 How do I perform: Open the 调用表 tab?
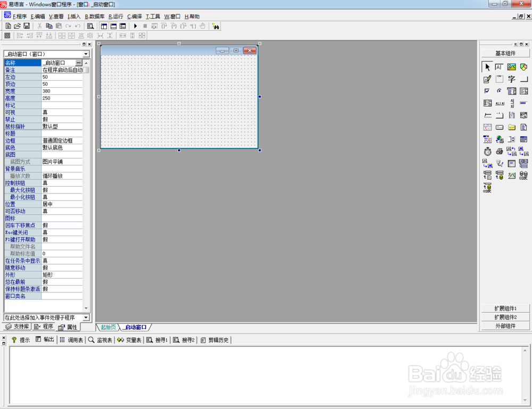click(71, 340)
